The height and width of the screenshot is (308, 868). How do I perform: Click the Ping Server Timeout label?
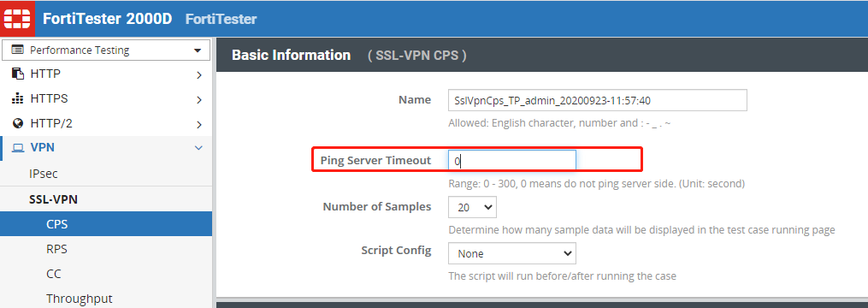375,160
